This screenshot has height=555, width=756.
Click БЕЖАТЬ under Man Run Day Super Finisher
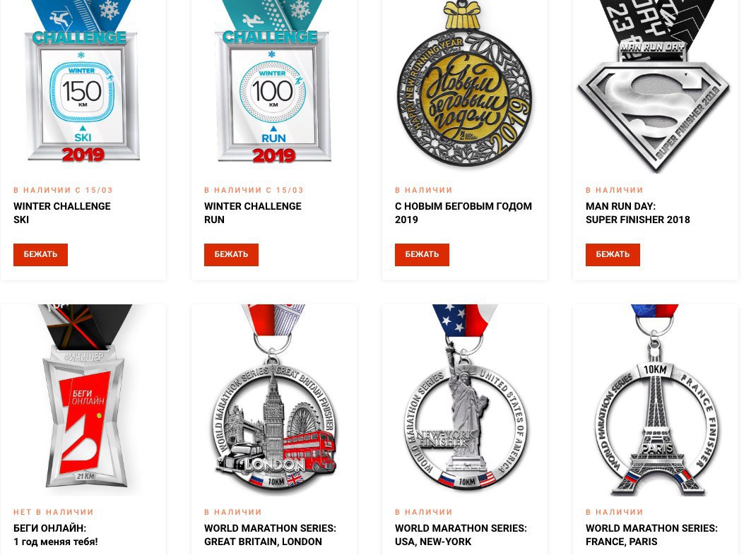pyautogui.click(x=613, y=254)
